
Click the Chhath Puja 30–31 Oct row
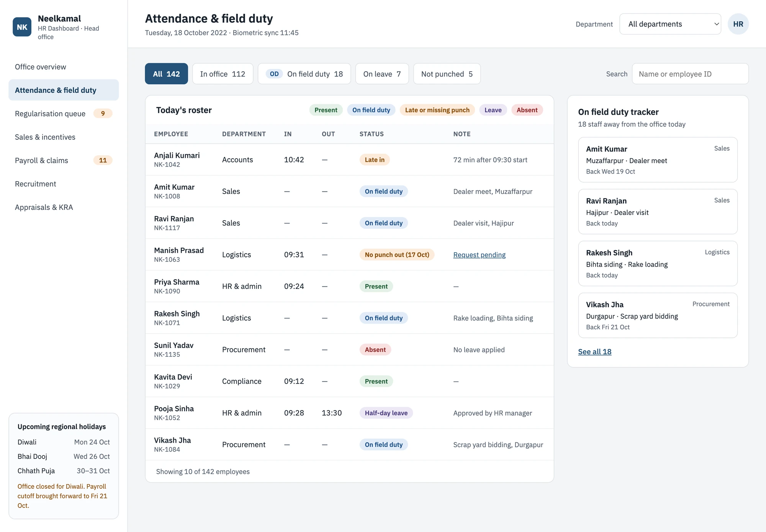pyautogui.click(x=64, y=471)
